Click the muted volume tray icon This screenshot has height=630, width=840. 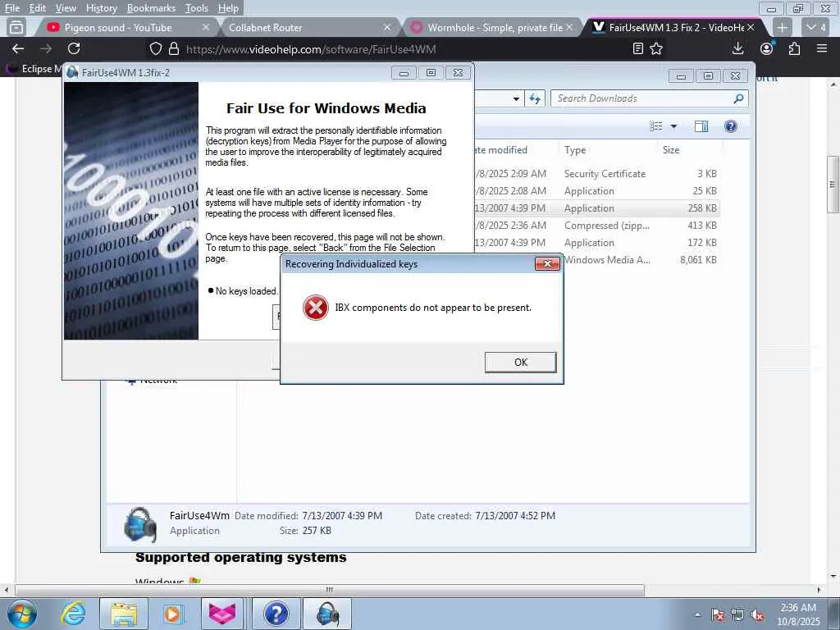(757, 615)
